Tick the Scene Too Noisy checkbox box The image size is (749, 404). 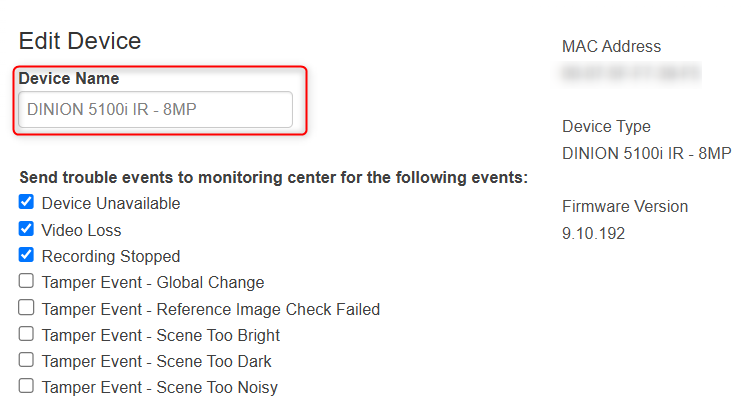(26, 386)
